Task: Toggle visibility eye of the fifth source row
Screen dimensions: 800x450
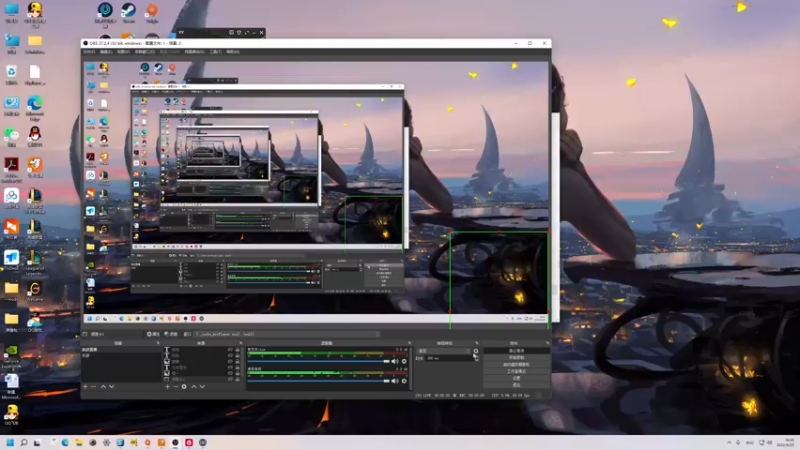Action: point(230,373)
